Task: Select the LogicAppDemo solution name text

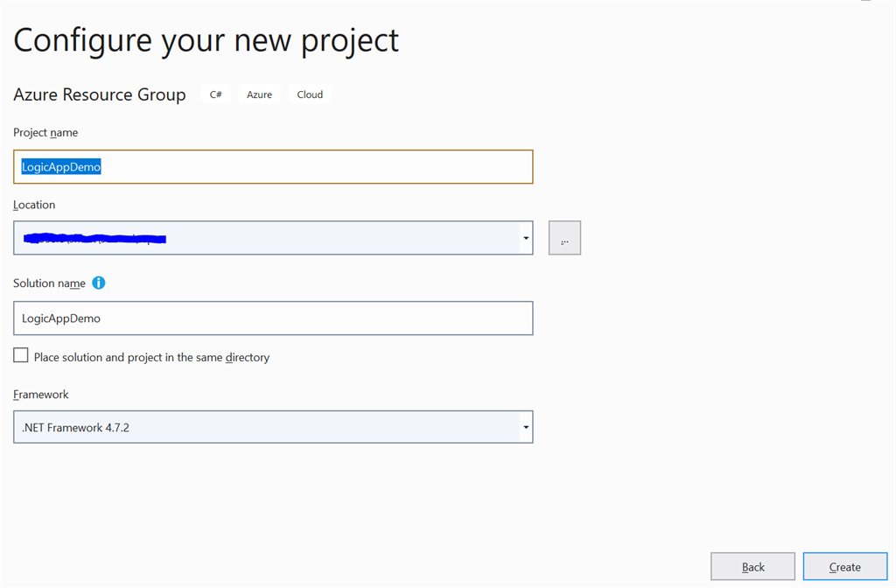Action: click(61, 318)
